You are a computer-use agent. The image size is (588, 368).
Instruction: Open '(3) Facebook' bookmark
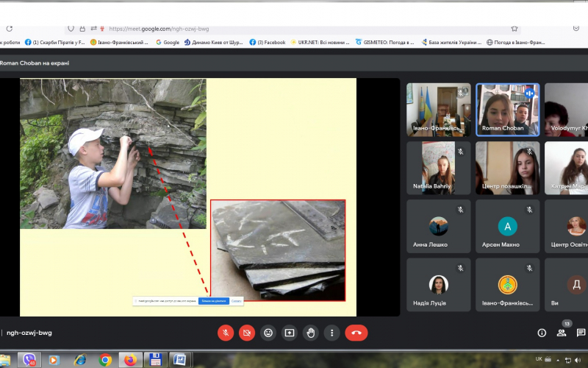[x=268, y=43]
